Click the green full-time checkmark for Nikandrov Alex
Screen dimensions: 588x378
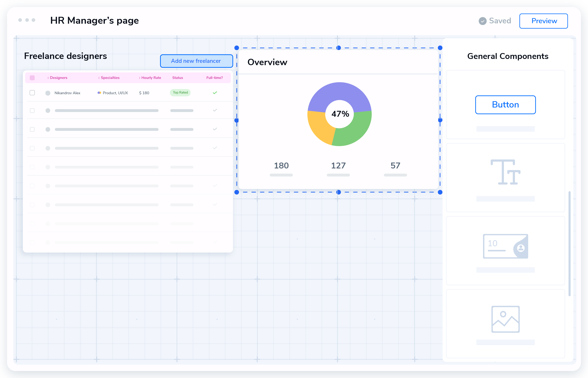pos(215,93)
